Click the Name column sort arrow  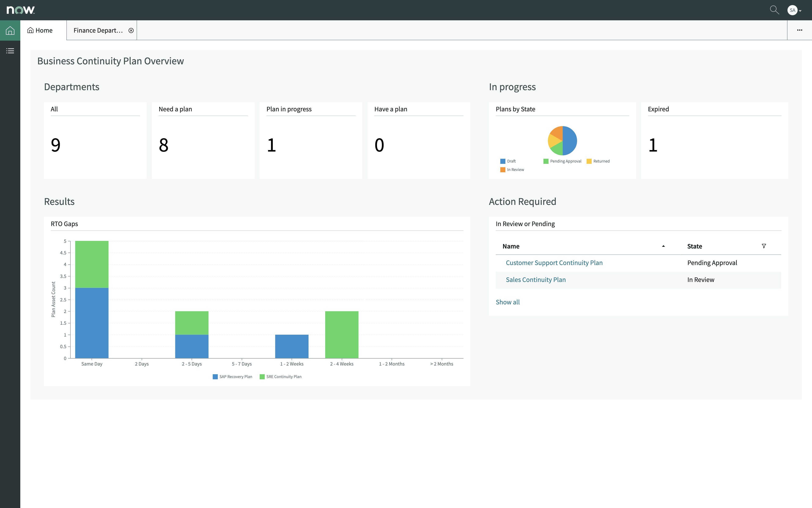pos(663,246)
